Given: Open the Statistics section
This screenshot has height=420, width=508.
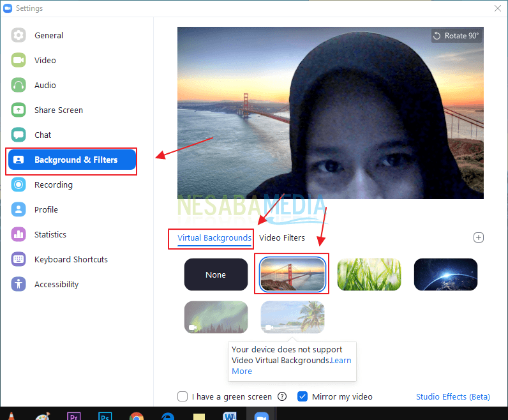Looking at the screenshot, I should pos(50,235).
